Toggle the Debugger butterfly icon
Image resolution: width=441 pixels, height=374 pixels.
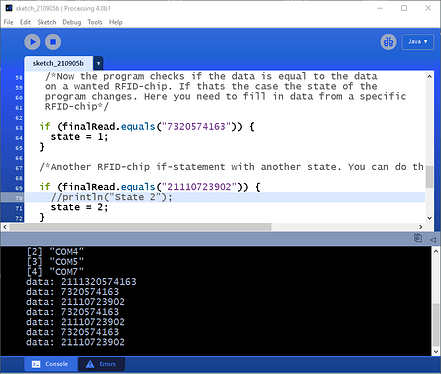[388, 42]
